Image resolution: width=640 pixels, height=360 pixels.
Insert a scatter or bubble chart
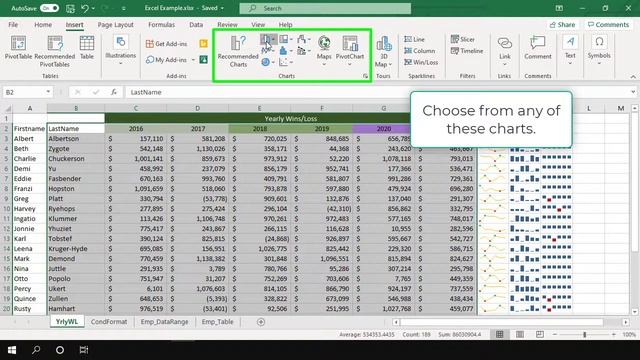coord(286,62)
